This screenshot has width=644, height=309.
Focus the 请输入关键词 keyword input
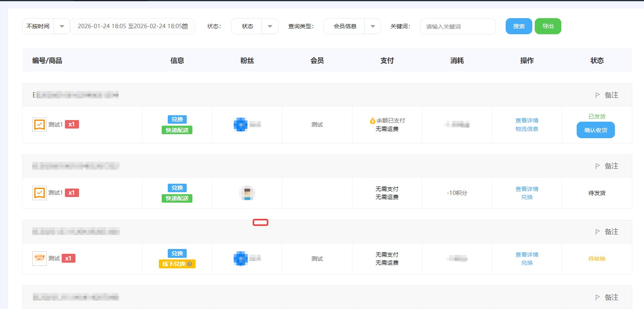coord(458,26)
